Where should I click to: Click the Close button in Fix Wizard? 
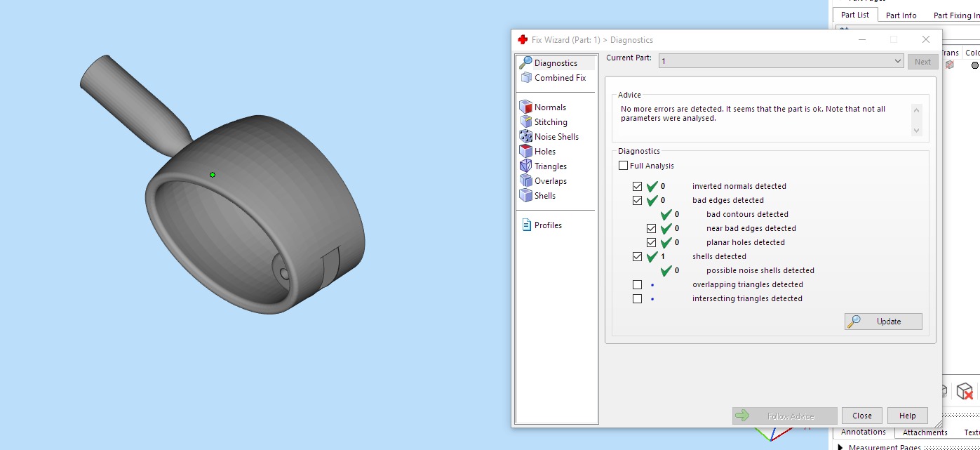tap(862, 416)
